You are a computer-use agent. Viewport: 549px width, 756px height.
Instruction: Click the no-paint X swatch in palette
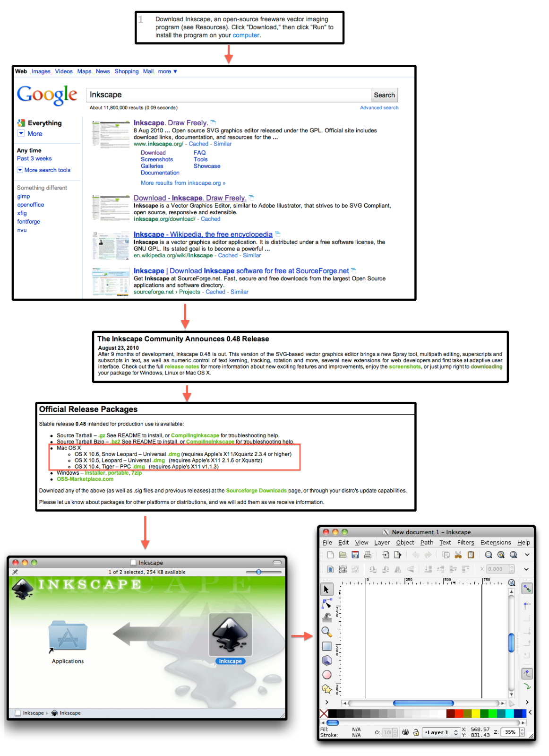(x=324, y=713)
